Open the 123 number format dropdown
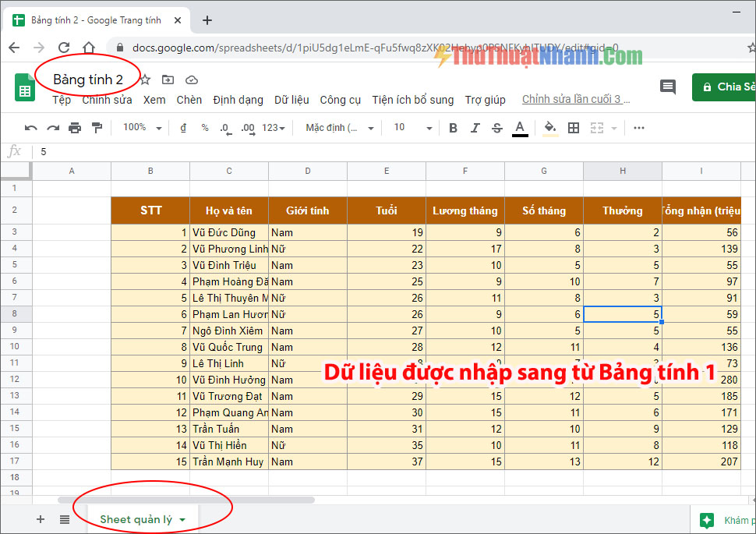Viewport: 756px width, 534px height. 274,128
